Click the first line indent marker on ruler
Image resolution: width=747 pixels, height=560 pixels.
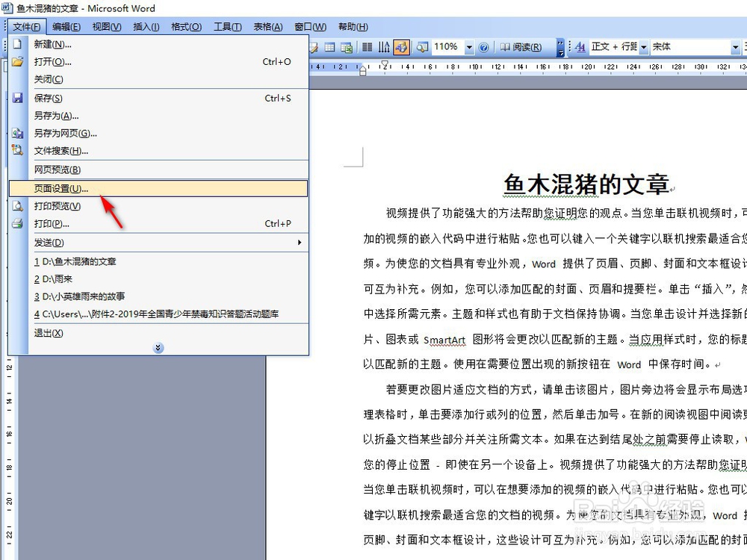[385, 63]
